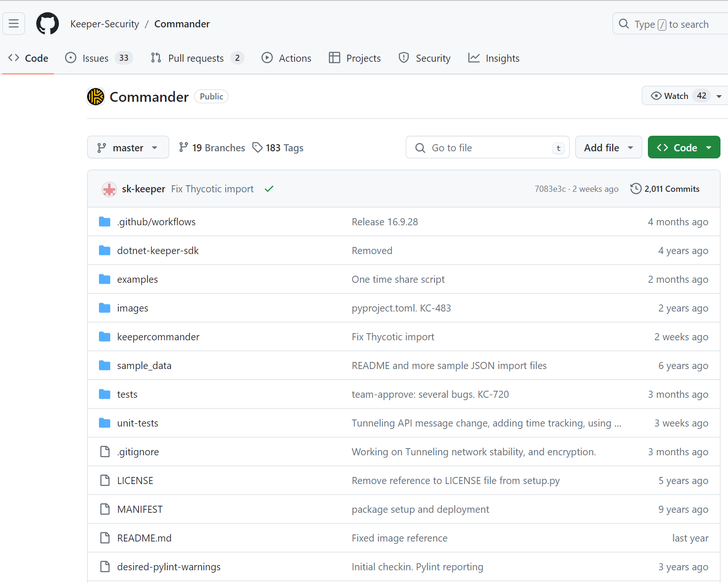Open the Keeper-Security organization link

pos(105,24)
